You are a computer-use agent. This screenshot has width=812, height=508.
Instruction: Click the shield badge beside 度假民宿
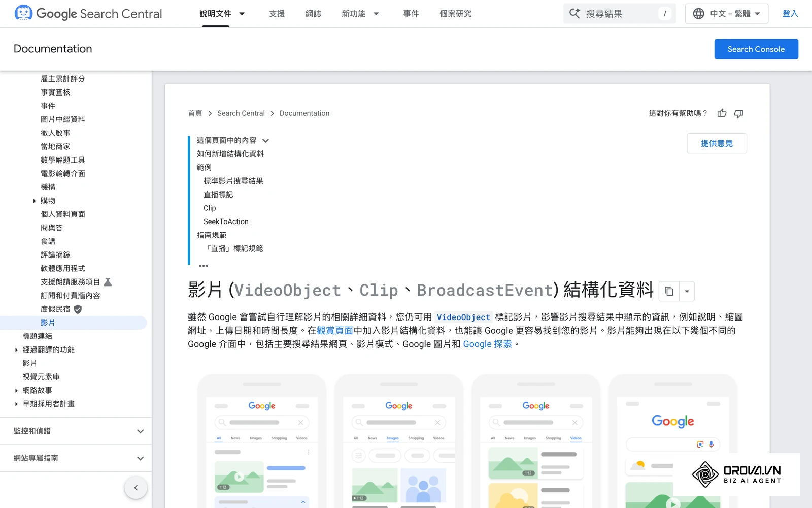click(x=78, y=309)
